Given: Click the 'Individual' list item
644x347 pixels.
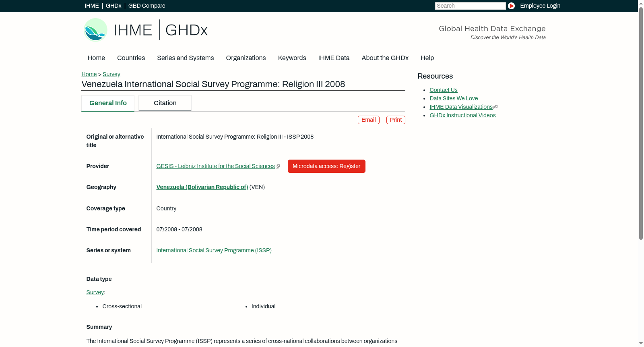Looking at the screenshot, I should pos(263,307).
